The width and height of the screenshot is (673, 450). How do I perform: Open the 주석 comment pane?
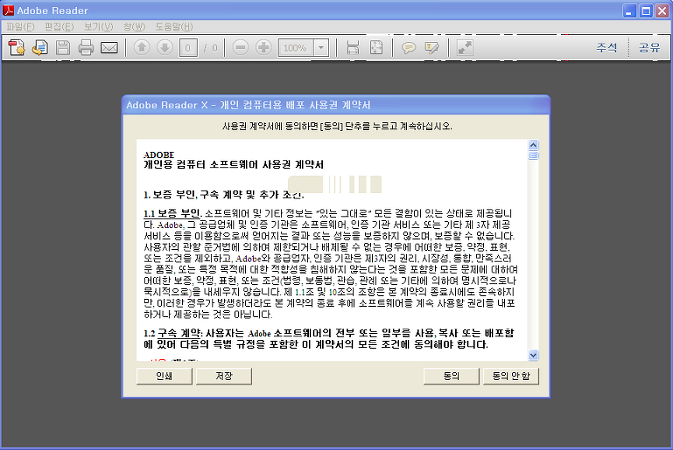point(606,47)
